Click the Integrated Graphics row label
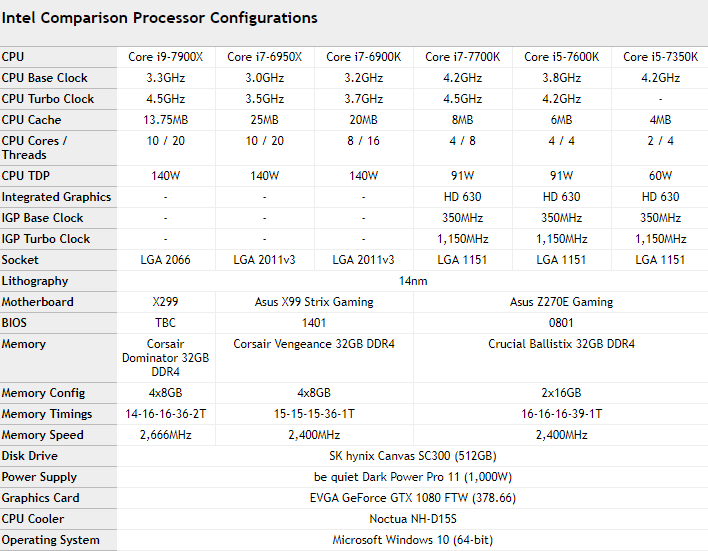708x551 pixels. [x=58, y=197]
